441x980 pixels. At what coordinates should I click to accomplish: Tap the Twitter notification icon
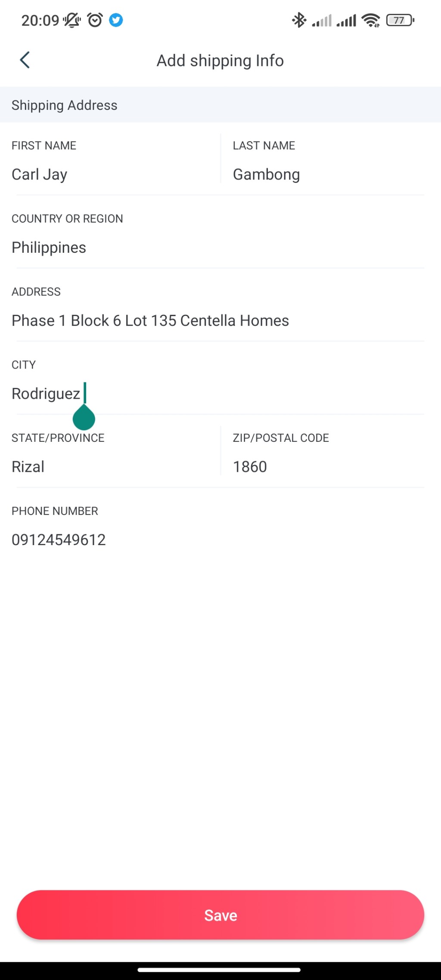point(116,20)
